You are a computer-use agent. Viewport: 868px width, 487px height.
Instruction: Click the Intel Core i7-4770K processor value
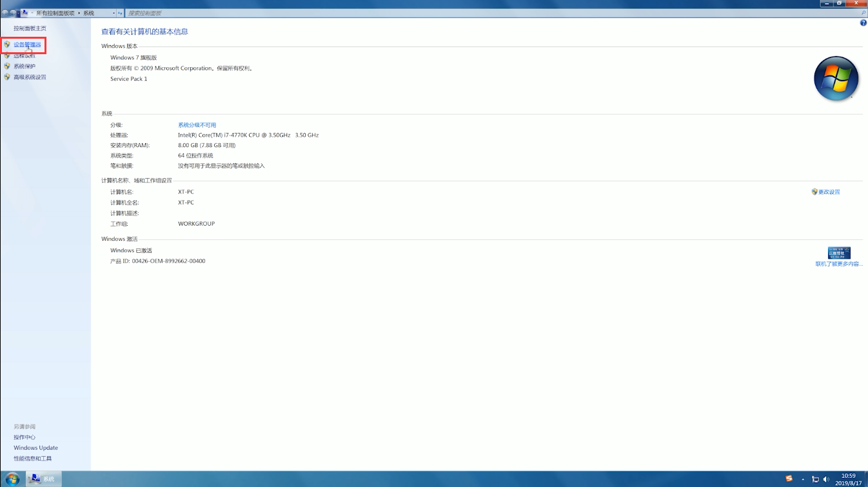pos(248,135)
